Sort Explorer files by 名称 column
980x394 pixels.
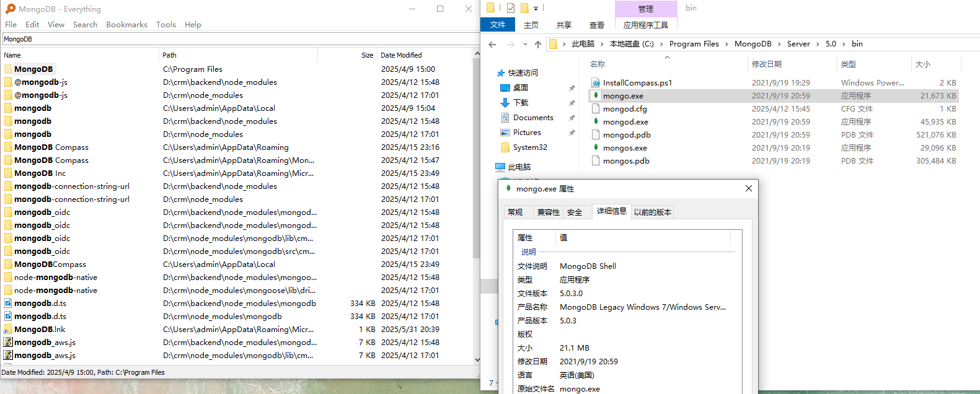coord(598,64)
